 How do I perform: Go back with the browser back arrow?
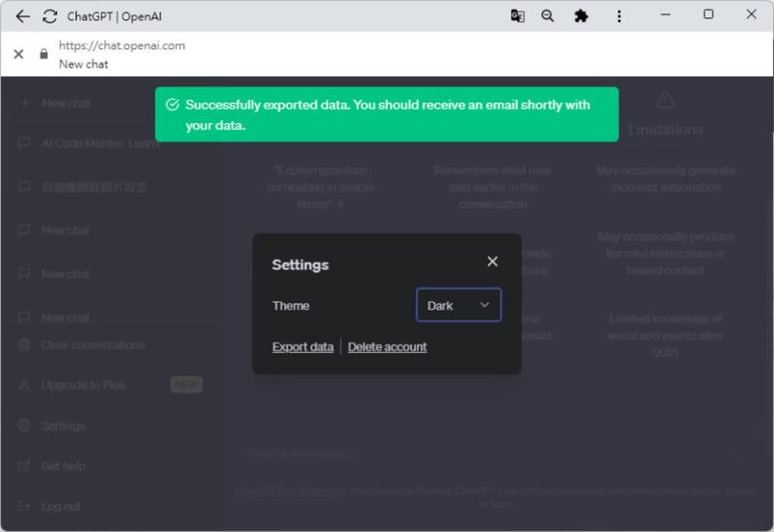(x=22, y=16)
